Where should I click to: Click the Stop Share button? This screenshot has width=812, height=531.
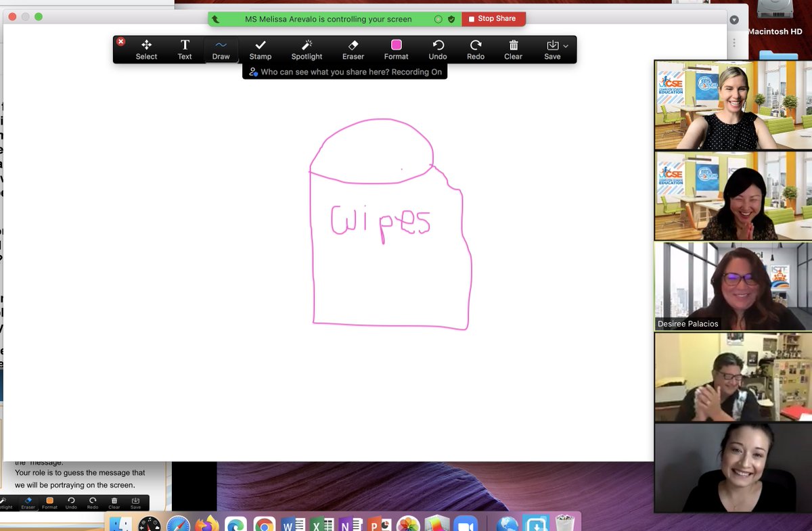click(x=493, y=19)
